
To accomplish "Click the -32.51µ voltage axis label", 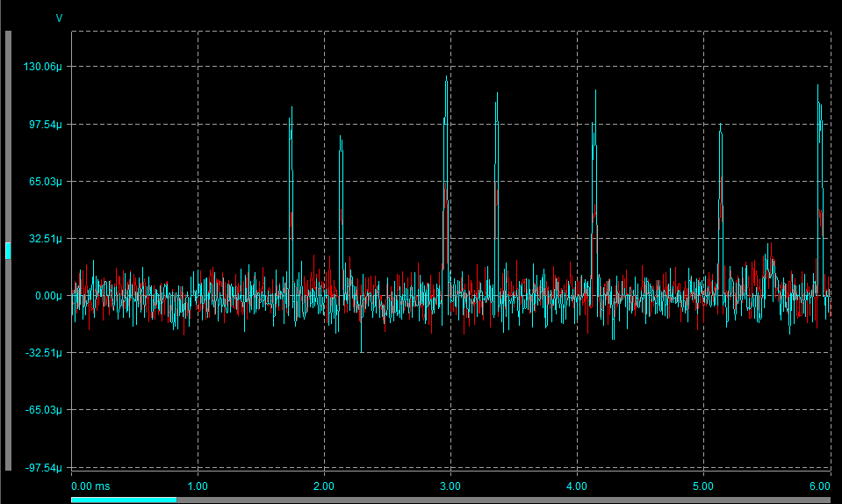I will pyautogui.click(x=44, y=353).
